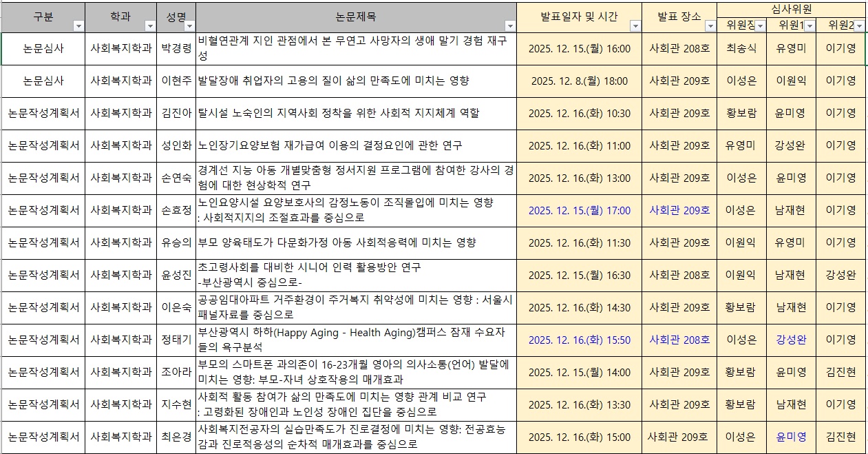Select the date cell 2025. 12. 16.(화) 15:00

pyautogui.click(x=579, y=437)
